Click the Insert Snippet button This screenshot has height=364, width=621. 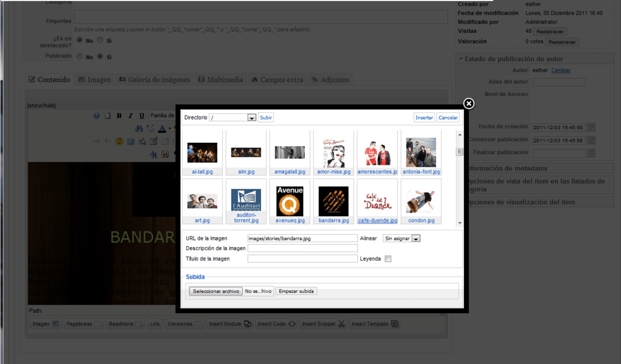point(323,324)
